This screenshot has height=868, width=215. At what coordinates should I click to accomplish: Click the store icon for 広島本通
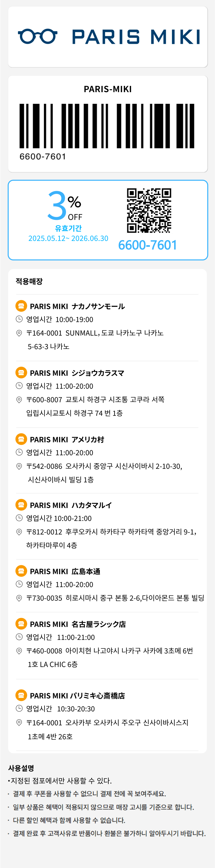click(x=21, y=571)
